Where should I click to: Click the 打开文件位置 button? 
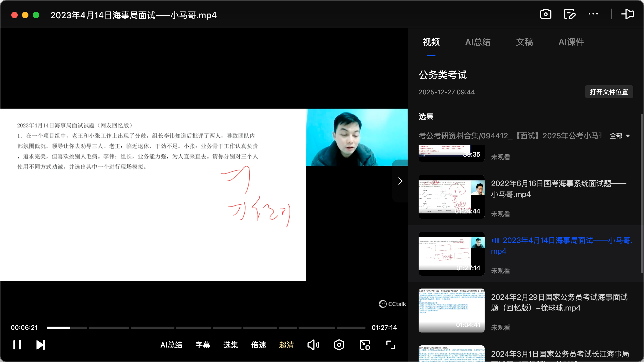point(609,92)
